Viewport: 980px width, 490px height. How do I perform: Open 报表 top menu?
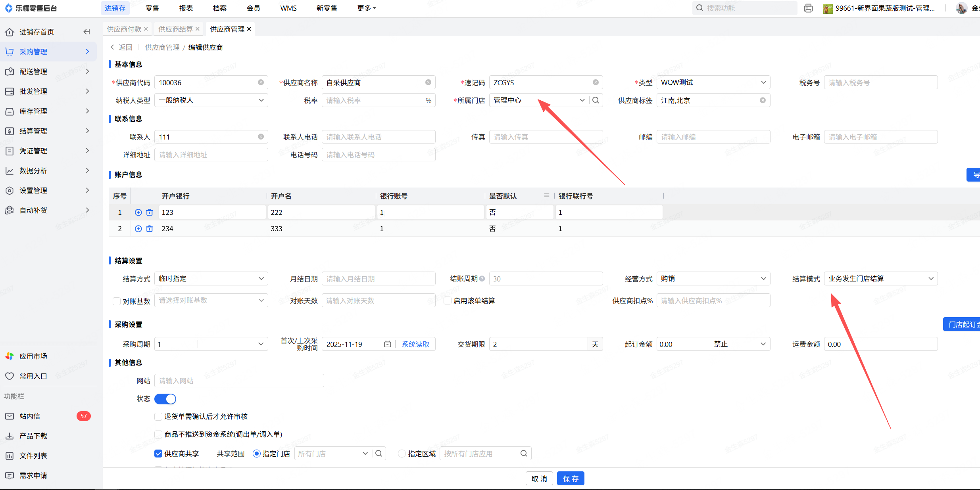pyautogui.click(x=186, y=8)
